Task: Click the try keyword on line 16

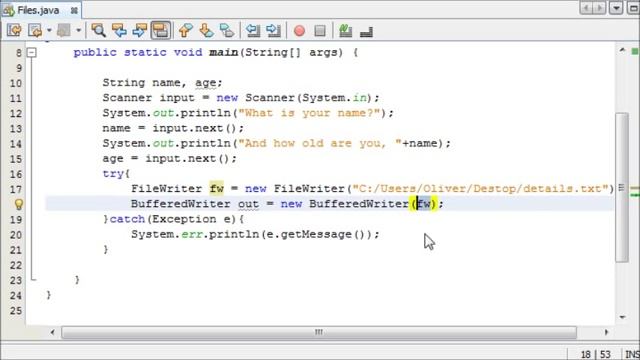Action: 113,173
